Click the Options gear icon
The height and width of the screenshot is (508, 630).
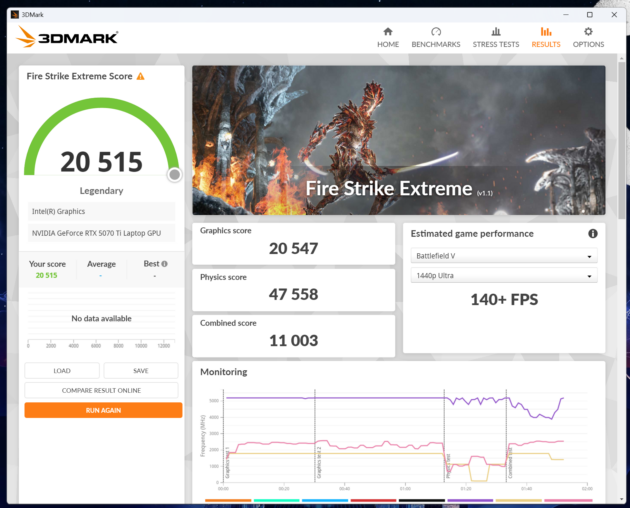coord(588,31)
